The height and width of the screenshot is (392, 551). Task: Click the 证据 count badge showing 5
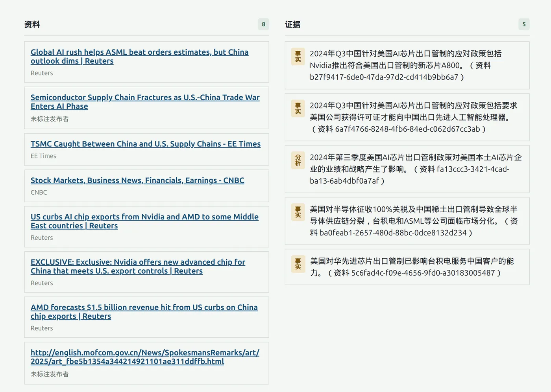(x=524, y=24)
